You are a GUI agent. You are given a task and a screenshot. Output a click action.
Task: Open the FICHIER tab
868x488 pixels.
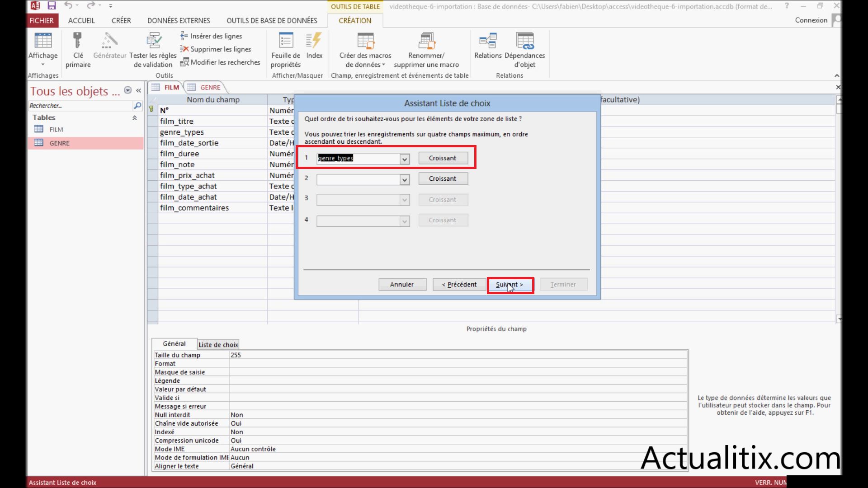click(x=42, y=21)
